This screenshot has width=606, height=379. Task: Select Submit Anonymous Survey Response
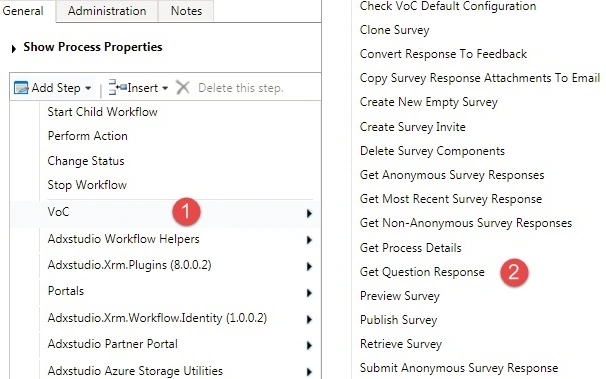tap(459, 368)
